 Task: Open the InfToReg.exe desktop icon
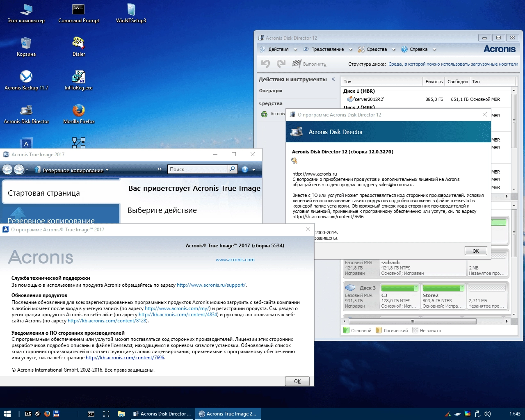coord(79,80)
